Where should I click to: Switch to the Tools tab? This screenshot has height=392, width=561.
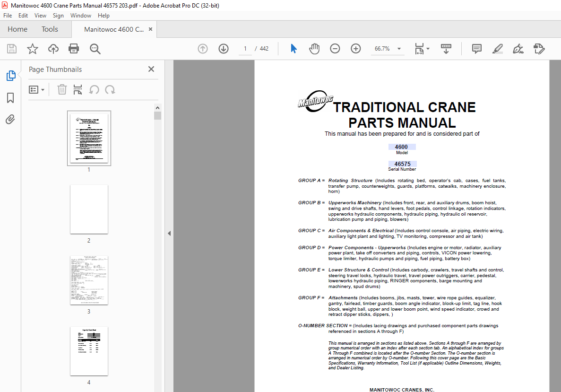tap(50, 29)
